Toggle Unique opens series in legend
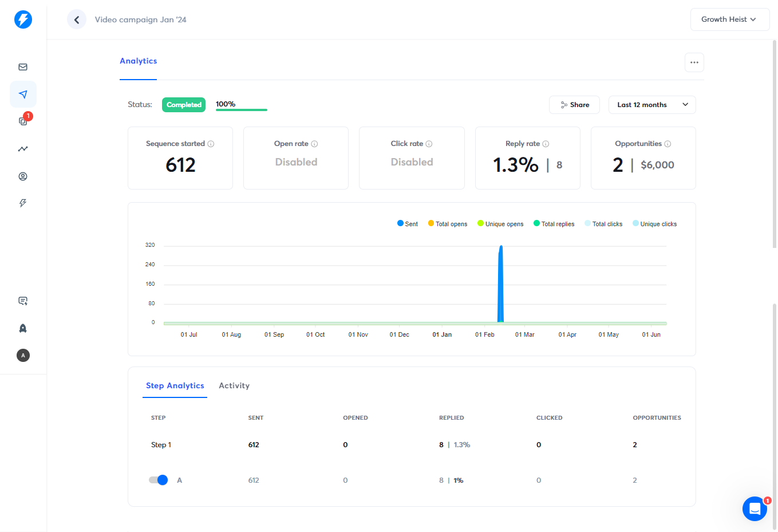This screenshot has width=778, height=532. pos(500,224)
